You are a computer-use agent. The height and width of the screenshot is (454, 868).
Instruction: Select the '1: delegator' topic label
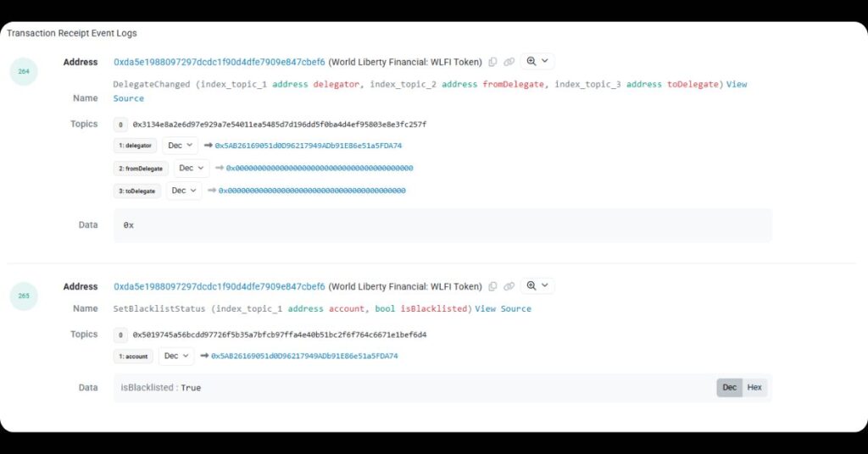(135, 146)
